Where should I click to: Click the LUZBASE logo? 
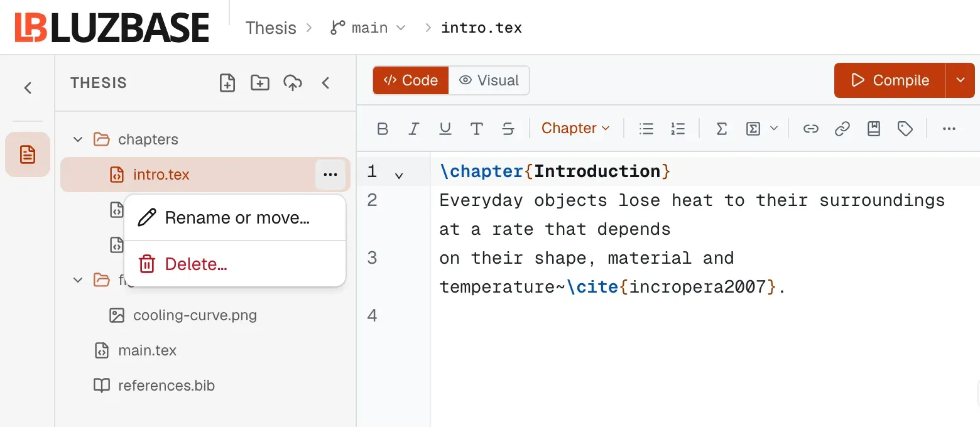[112, 28]
